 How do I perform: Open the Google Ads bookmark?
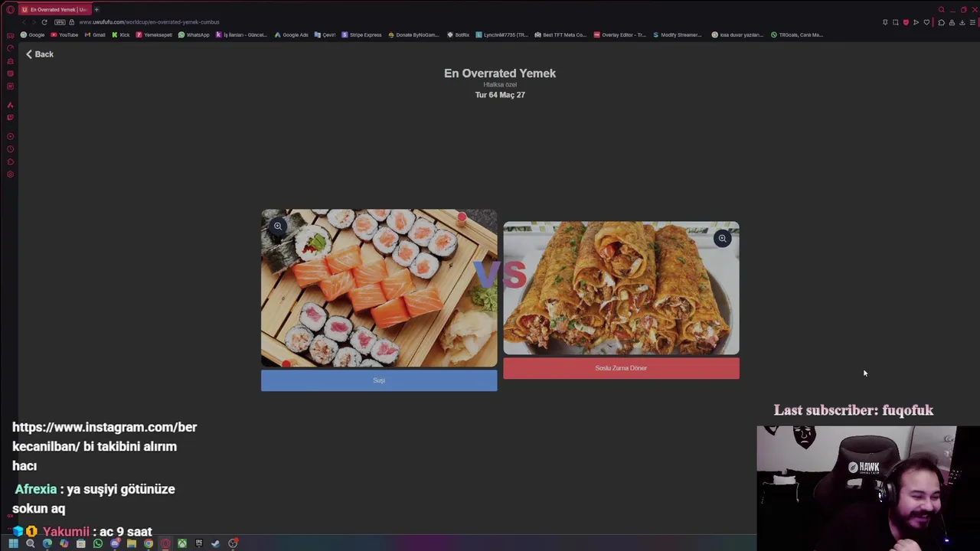(292, 34)
